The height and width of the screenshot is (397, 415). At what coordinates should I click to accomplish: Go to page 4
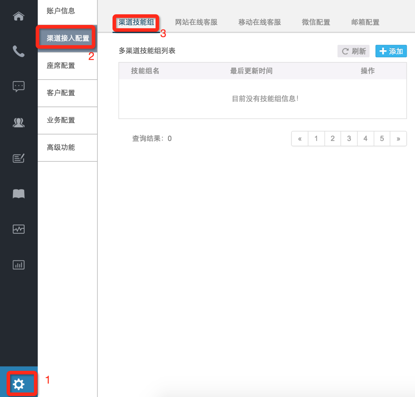pos(365,139)
